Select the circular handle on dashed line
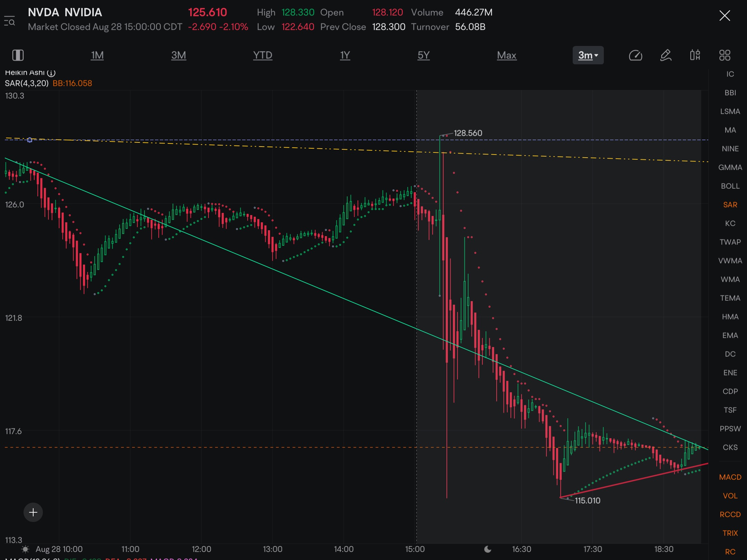The width and height of the screenshot is (747, 560). point(30,140)
